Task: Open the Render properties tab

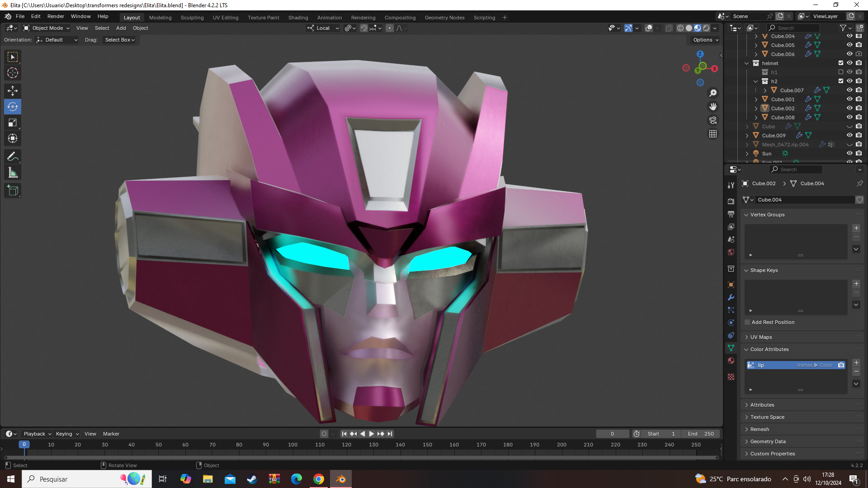Action: pos(731,201)
